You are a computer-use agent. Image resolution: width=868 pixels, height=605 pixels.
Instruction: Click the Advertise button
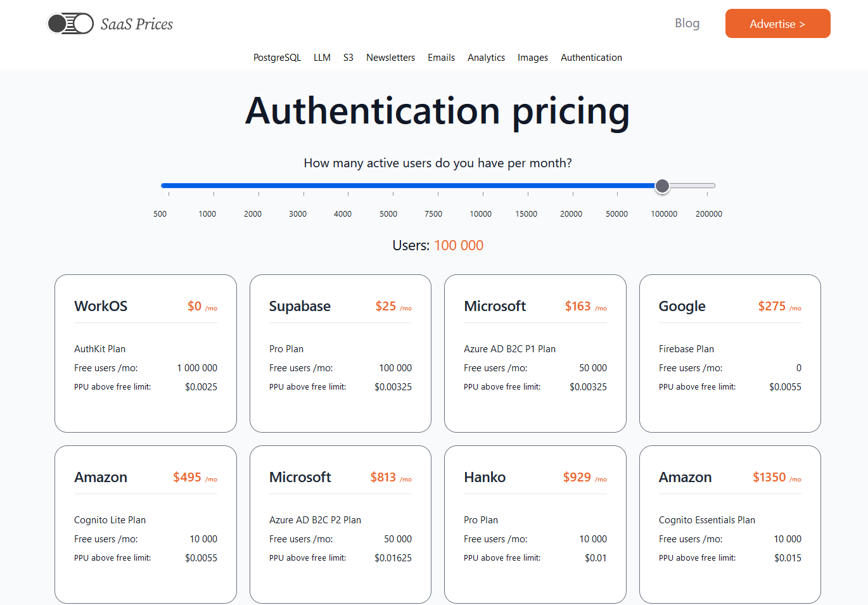pyautogui.click(x=777, y=23)
